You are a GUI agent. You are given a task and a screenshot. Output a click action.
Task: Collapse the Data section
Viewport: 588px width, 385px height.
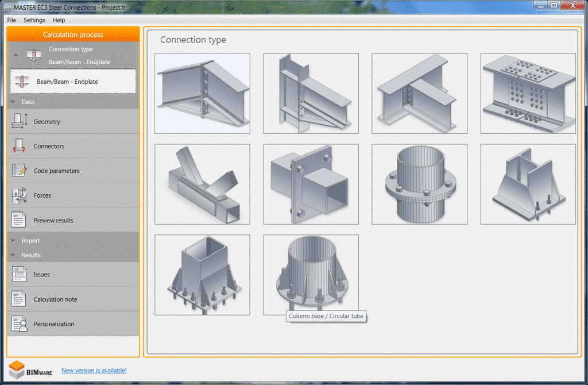click(13, 102)
